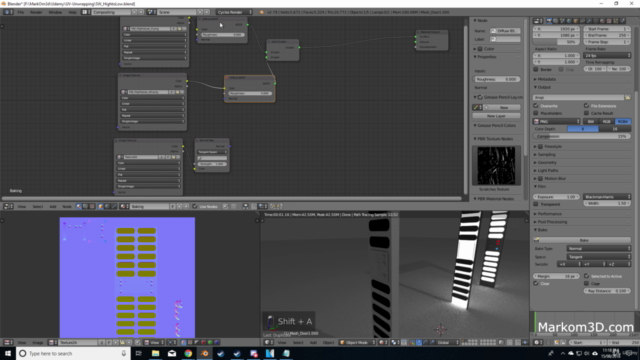Viewport: 640px width, 360px height.
Task: Select BW color mode button
Action: pos(590,122)
